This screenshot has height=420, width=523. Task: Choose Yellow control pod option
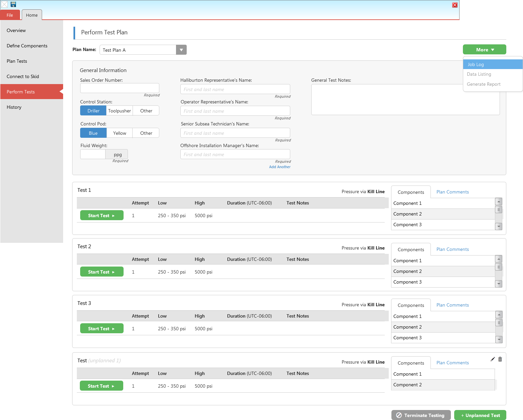click(x=120, y=133)
